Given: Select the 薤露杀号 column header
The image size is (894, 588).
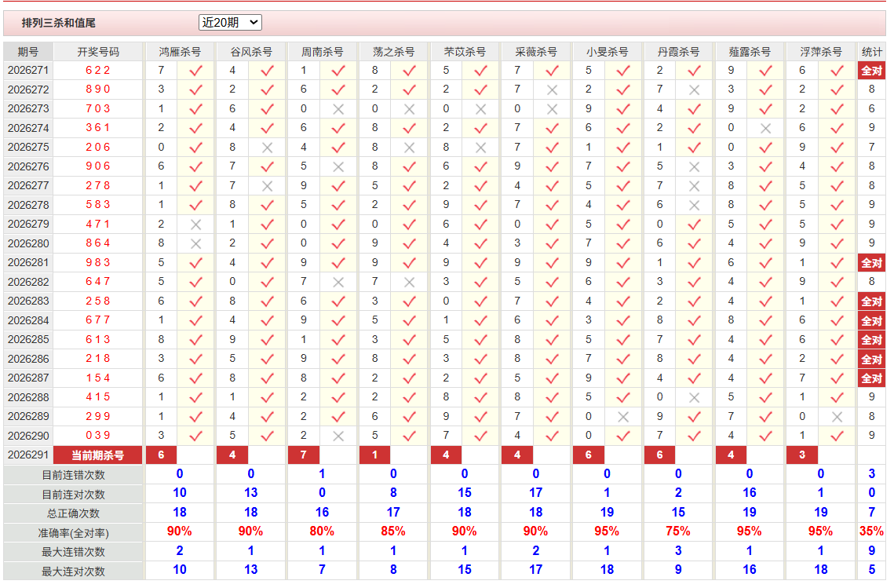Looking at the screenshot, I should [750, 52].
